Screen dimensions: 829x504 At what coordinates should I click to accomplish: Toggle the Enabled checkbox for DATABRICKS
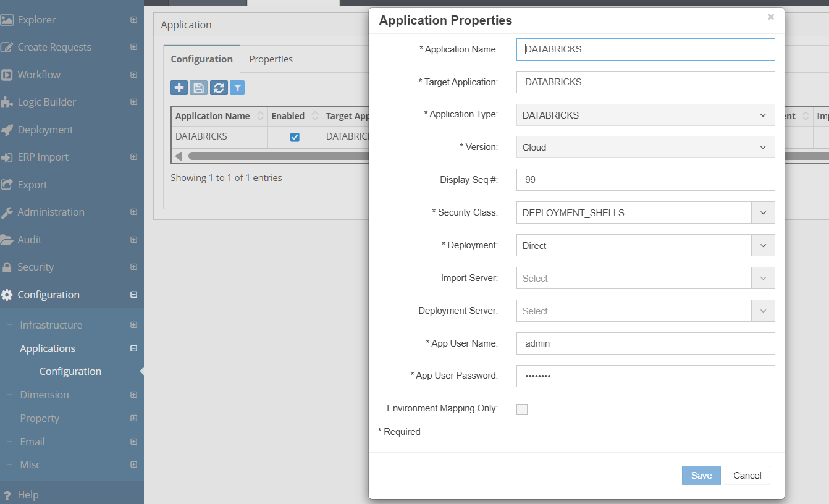pos(295,136)
